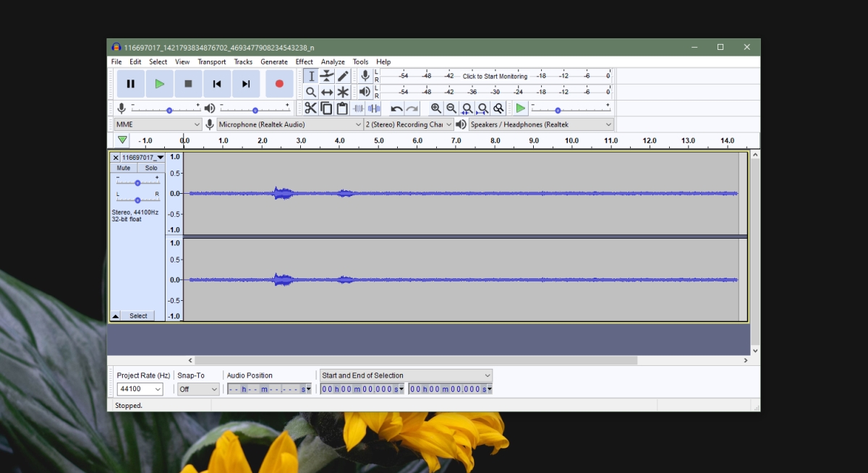Open the Analyze menu
868x473 pixels.
point(333,62)
